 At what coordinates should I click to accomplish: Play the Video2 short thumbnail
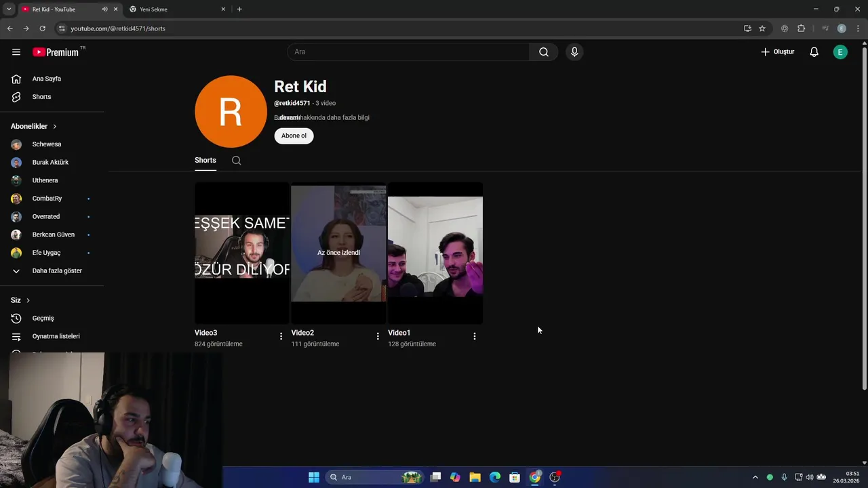(x=338, y=253)
